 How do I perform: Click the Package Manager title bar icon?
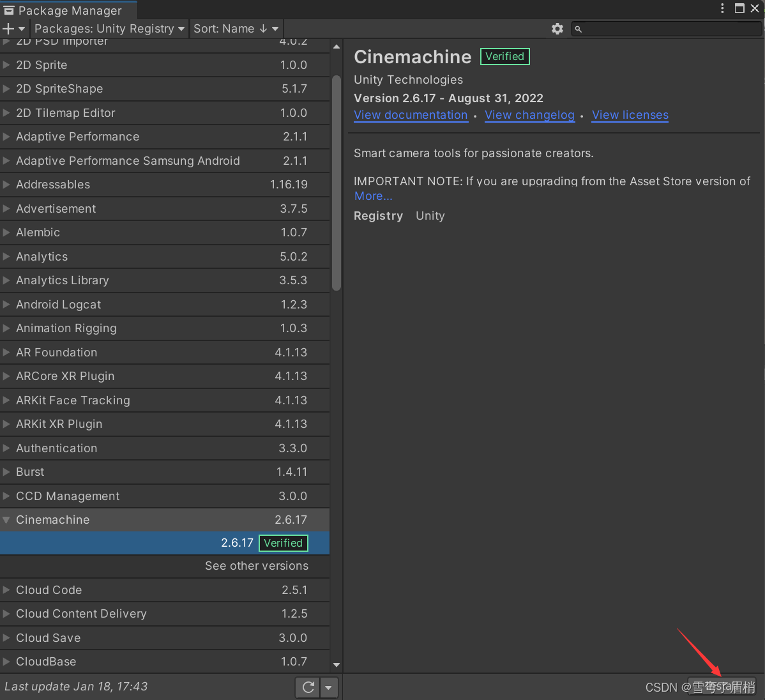[x=9, y=10]
